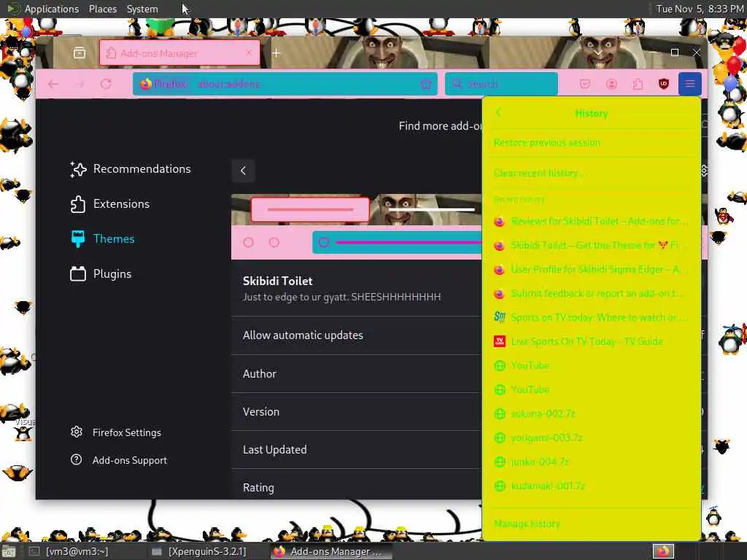Click the browser forward arrow
Viewport: 747px width, 560px height.
(x=80, y=85)
